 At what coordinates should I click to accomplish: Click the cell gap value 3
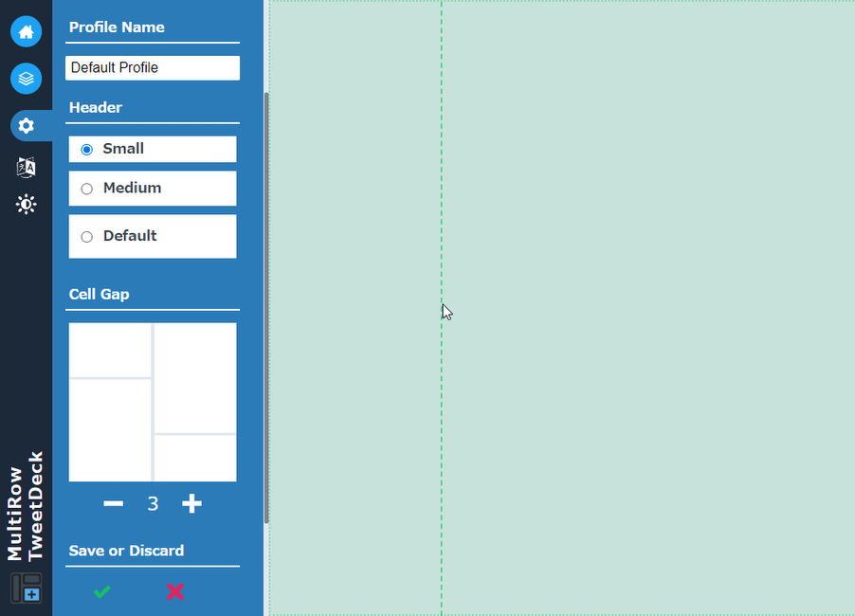[x=153, y=504]
